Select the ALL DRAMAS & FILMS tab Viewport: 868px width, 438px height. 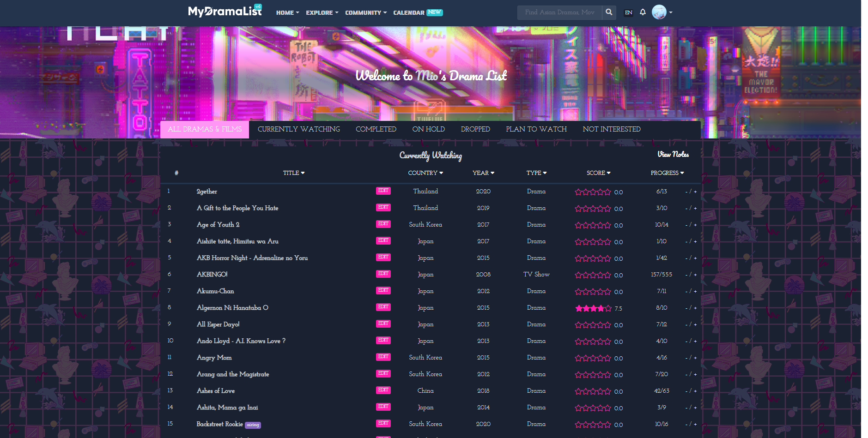(205, 129)
